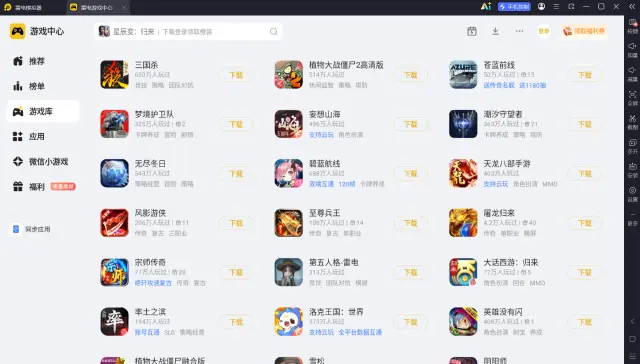The height and width of the screenshot is (364, 640).
Task: Click the 绝杆玫瑰复古 tag under 宗师传奇
Action: point(153,283)
